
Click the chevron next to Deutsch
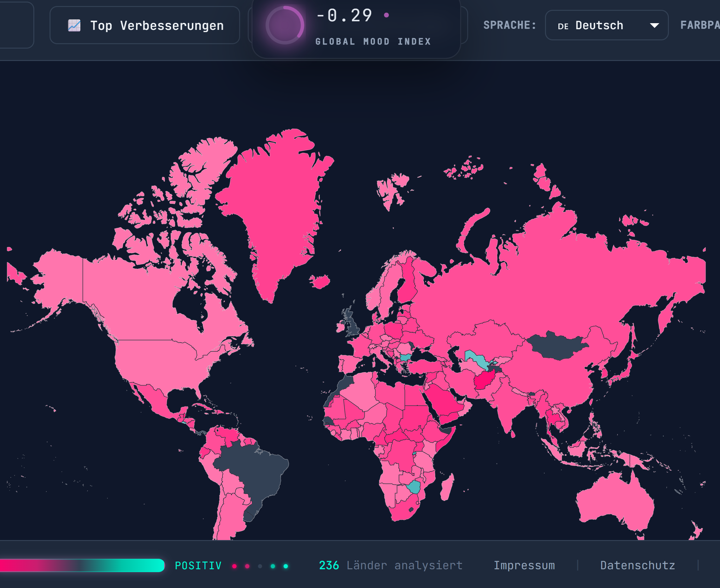[x=655, y=25]
